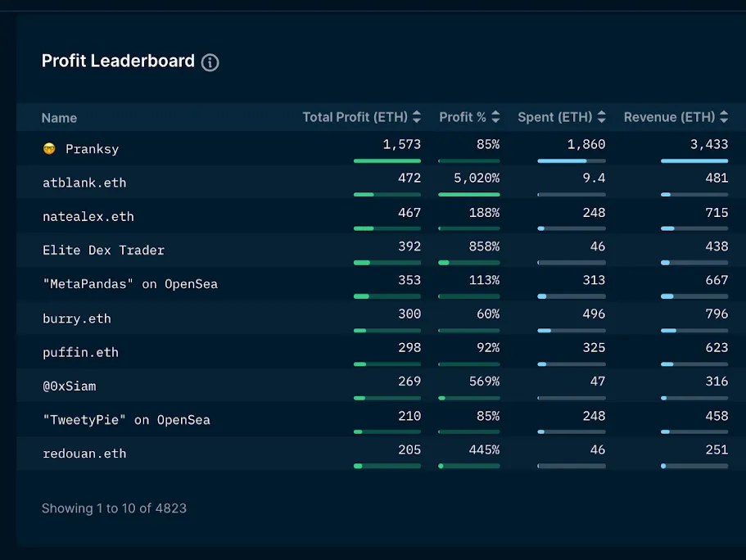Click the downward sort chevron on Revenue header
746x560 pixels.
pos(726,120)
